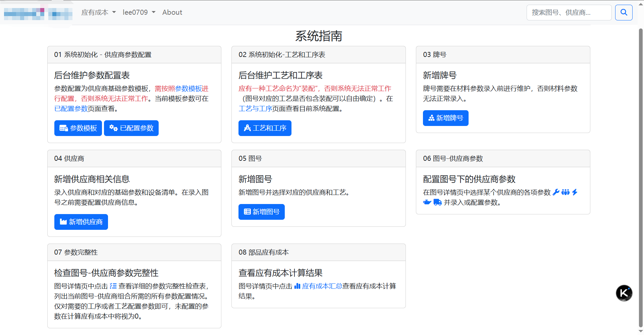This screenshot has width=644, height=335.
Task: Click the truck icon in card 06
Action: pos(437,202)
